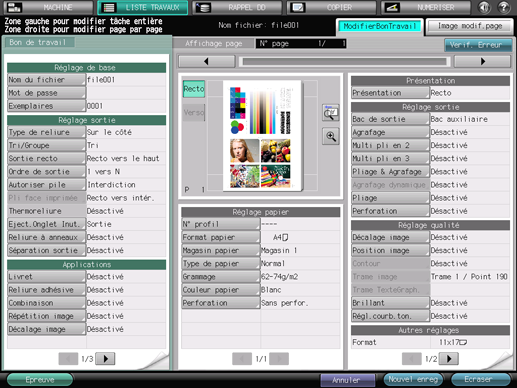The height and width of the screenshot is (388, 517).
Task: Open the Magasin papier selection
Action: 220,250
